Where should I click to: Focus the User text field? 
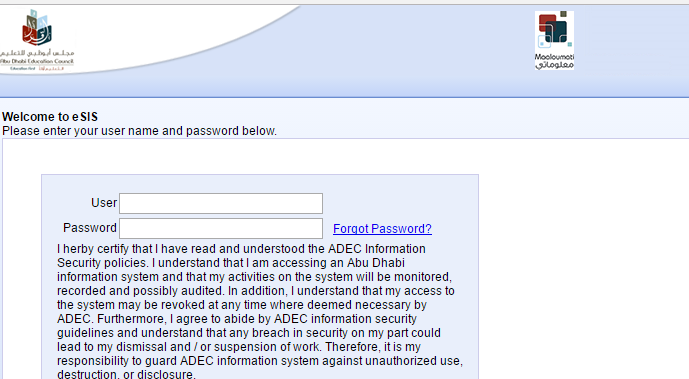[221, 203]
